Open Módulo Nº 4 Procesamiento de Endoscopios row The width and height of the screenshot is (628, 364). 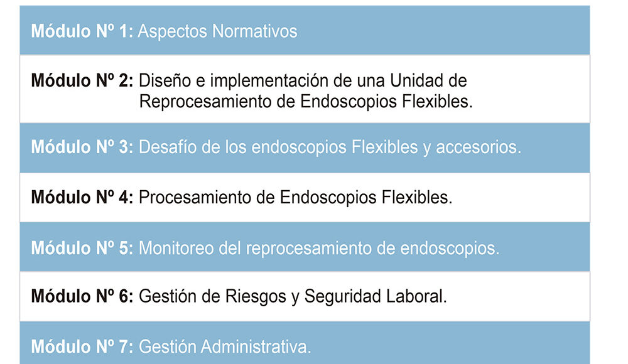coord(305,198)
